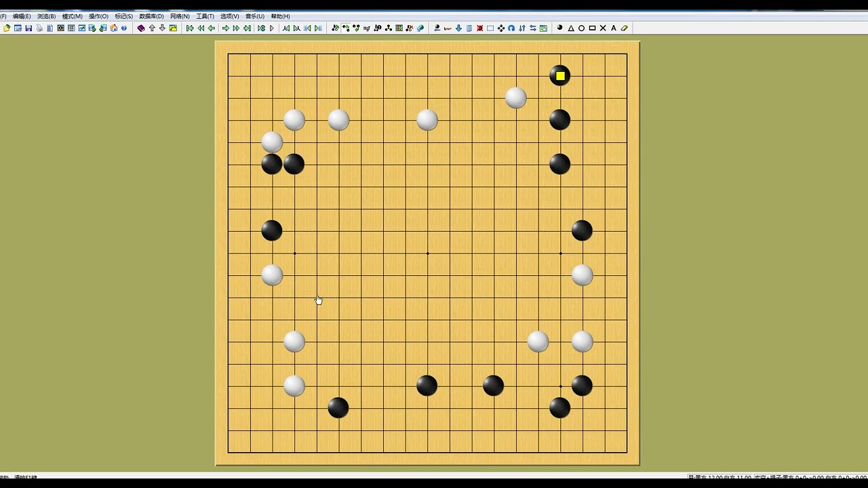868x488 pixels.
Task: Open the 网络(N) menu
Action: pos(180,16)
